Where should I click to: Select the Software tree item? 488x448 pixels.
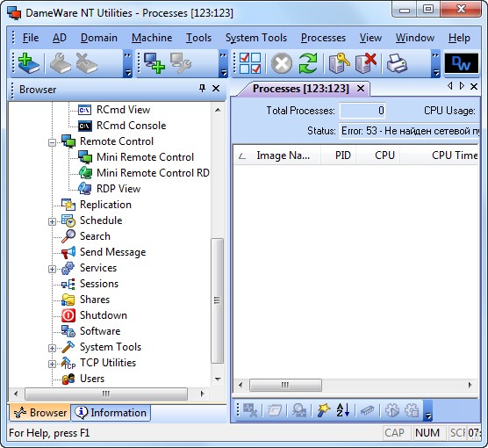pos(100,331)
